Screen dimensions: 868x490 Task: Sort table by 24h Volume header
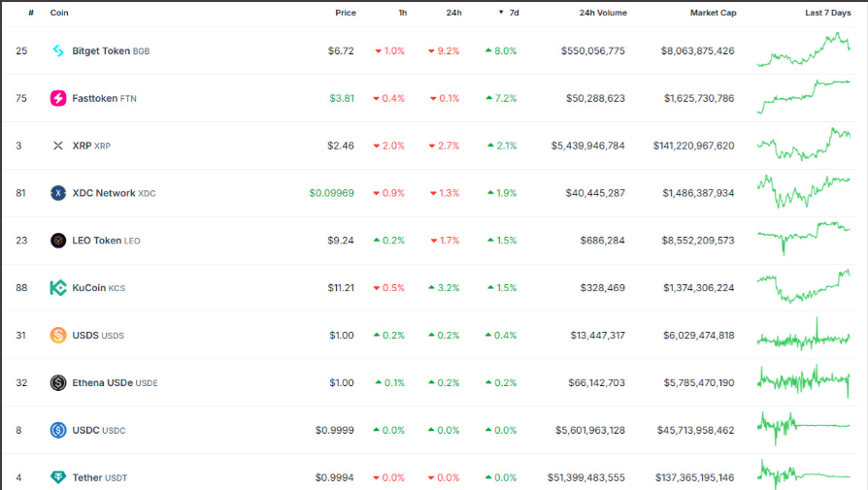[x=603, y=13]
